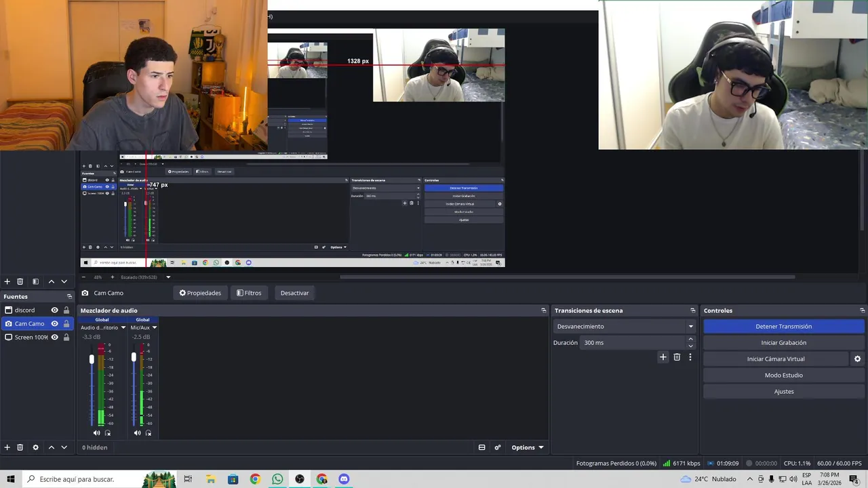The height and width of the screenshot is (488, 868).
Task: Toggle the lock on the Screen 100% source
Action: [x=66, y=338]
